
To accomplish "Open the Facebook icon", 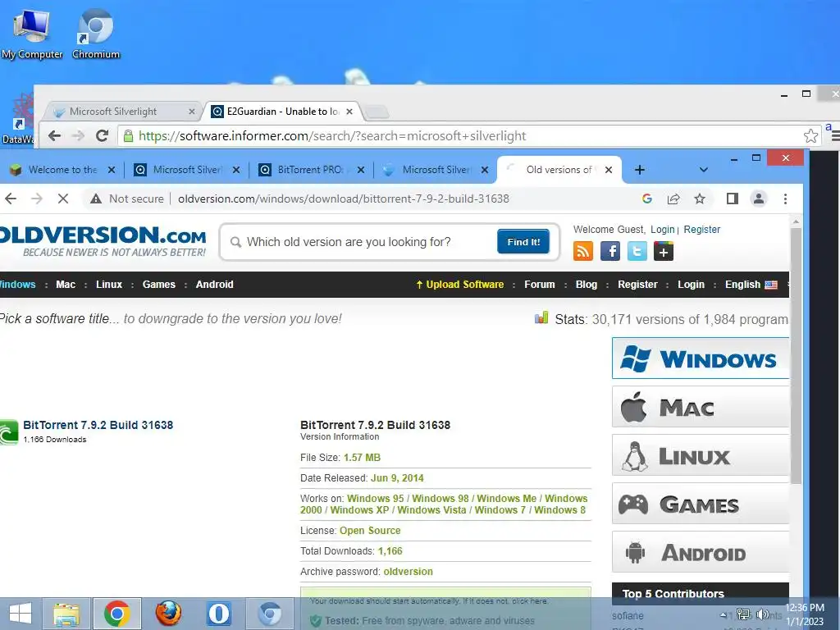I will pos(610,251).
